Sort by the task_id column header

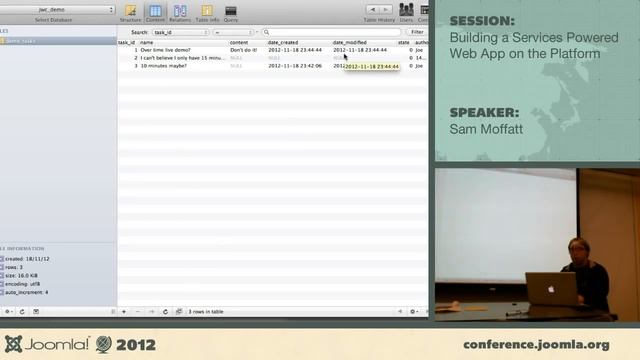click(x=127, y=42)
